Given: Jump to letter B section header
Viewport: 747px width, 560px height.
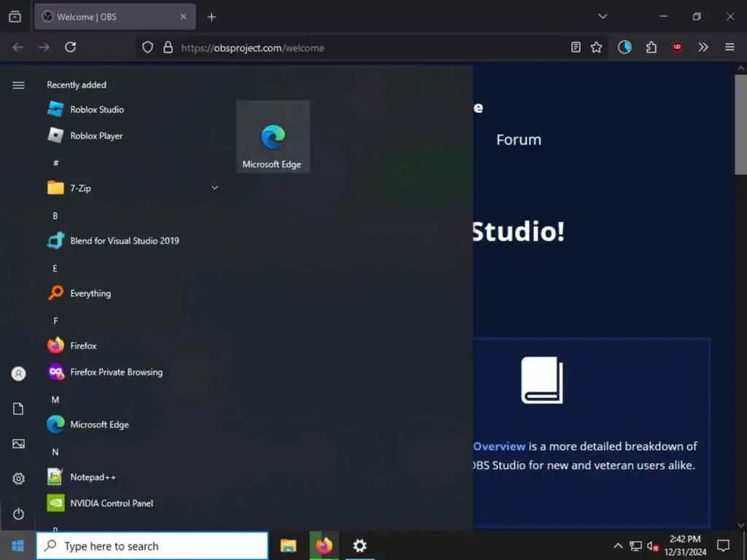Looking at the screenshot, I should point(55,216).
